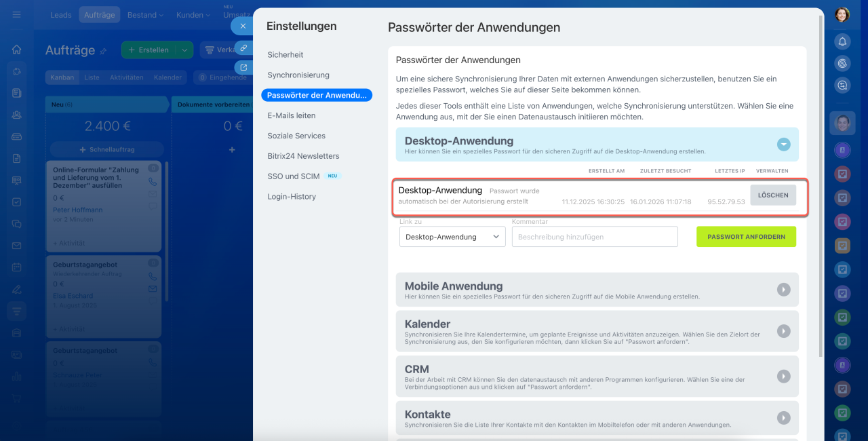Expand the Kontakte password section
The height and width of the screenshot is (441, 868).
coord(783,418)
